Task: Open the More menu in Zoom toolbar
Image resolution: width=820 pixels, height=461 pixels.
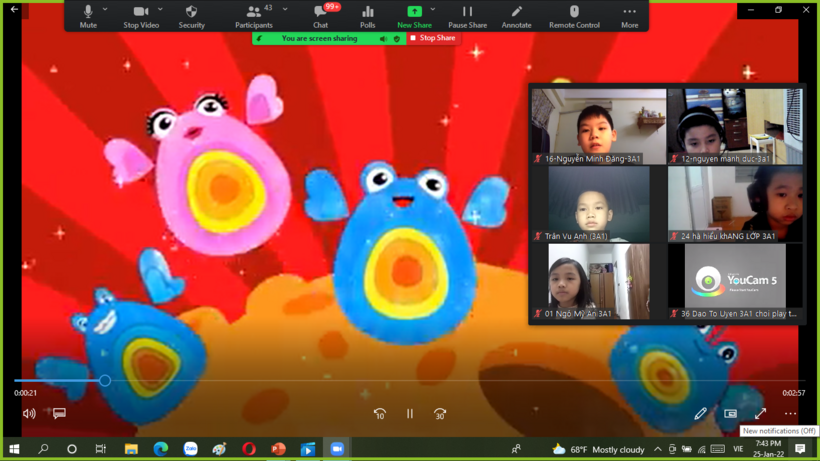Action: (629, 15)
